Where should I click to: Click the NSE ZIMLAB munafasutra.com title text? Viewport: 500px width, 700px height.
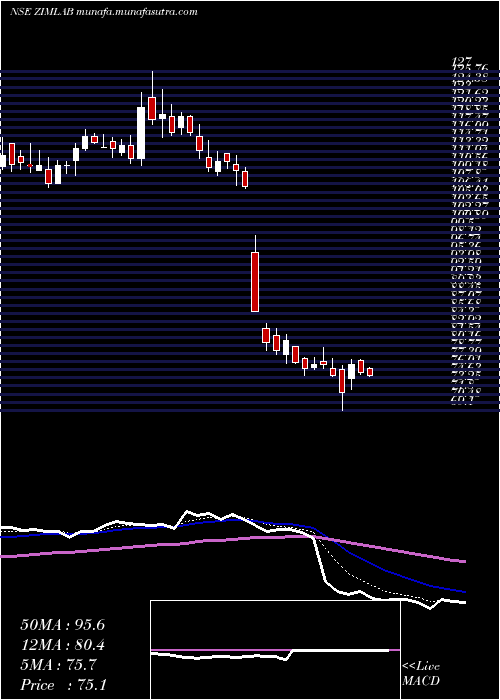click(104, 12)
